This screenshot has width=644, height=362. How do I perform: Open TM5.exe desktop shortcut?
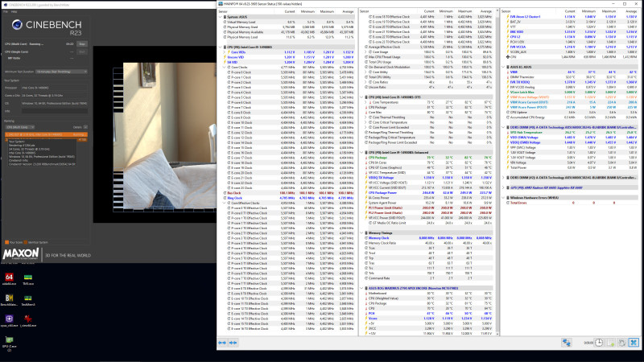(28, 278)
